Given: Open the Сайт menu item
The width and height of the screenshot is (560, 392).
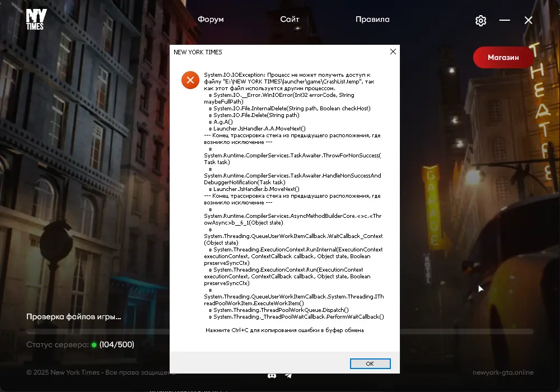Looking at the screenshot, I should coord(290,20).
